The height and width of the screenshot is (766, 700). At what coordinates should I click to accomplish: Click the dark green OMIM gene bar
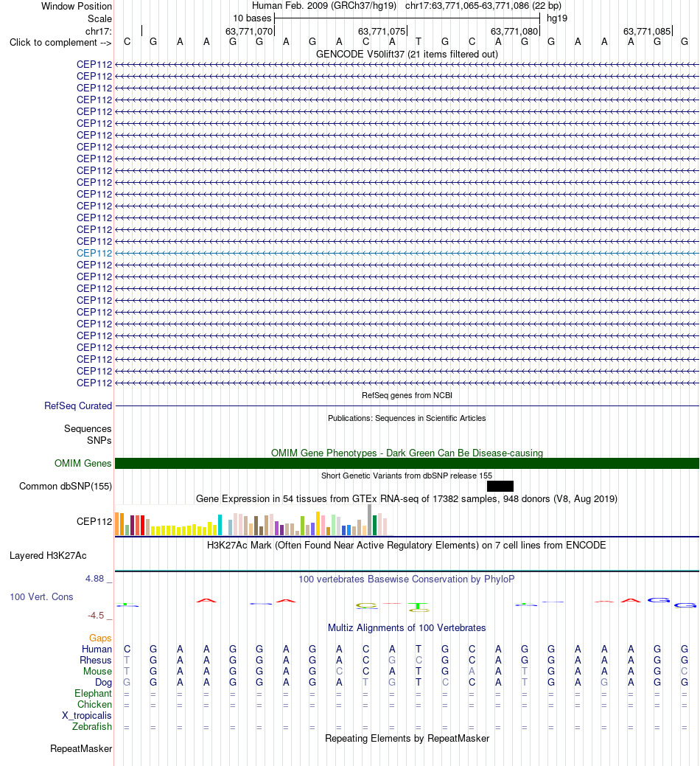click(x=407, y=464)
